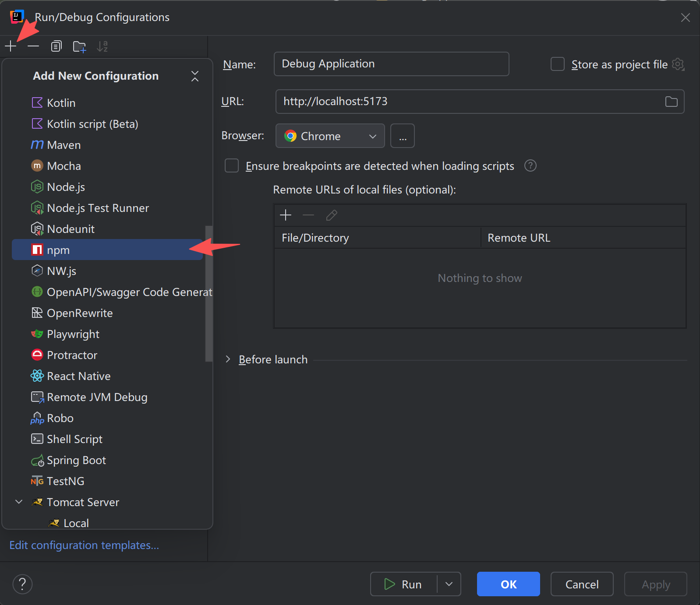This screenshot has width=700, height=605.
Task: Select Local under Tomcat Server
Action: click(x=107, y=523)
